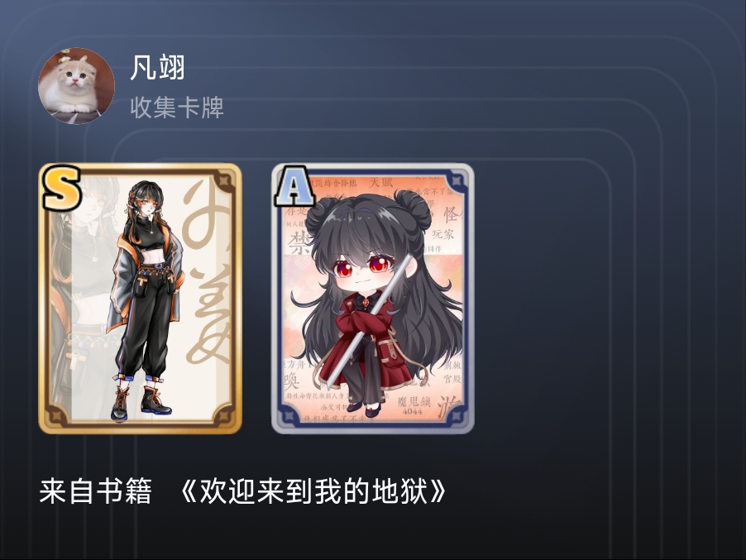This screenshot has width=746, height=560.
Task: Tap the 来自书籍 label
Action: tap(96, 491)
